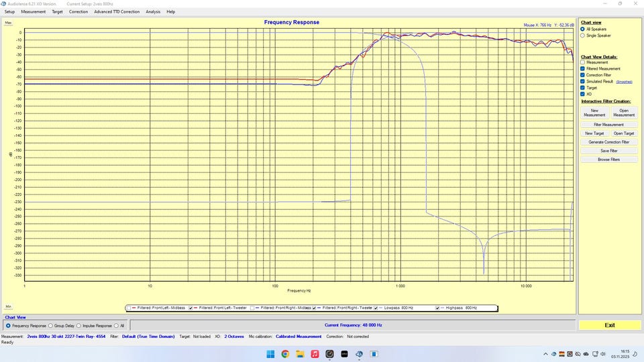Click the Generate Correction Filter button
Viewport: 644px width, 362px height.
pos(608,142)
